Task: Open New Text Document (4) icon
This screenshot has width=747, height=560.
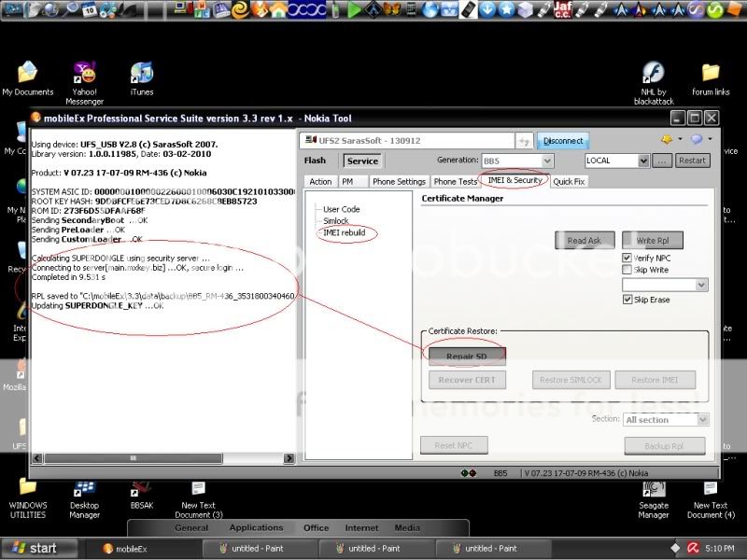Action: pos(711,500)
